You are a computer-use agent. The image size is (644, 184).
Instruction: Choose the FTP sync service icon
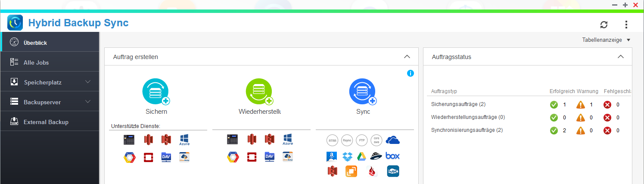362,140
